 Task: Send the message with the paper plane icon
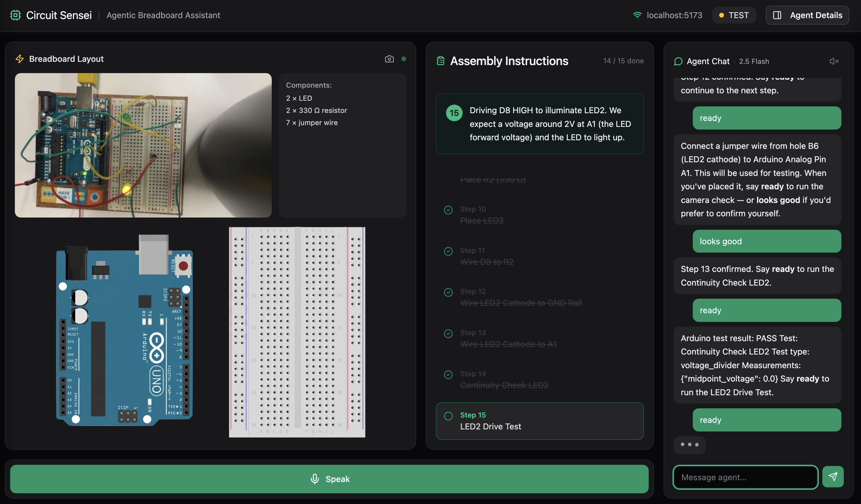pyautogui.click(x=833, y=477)
